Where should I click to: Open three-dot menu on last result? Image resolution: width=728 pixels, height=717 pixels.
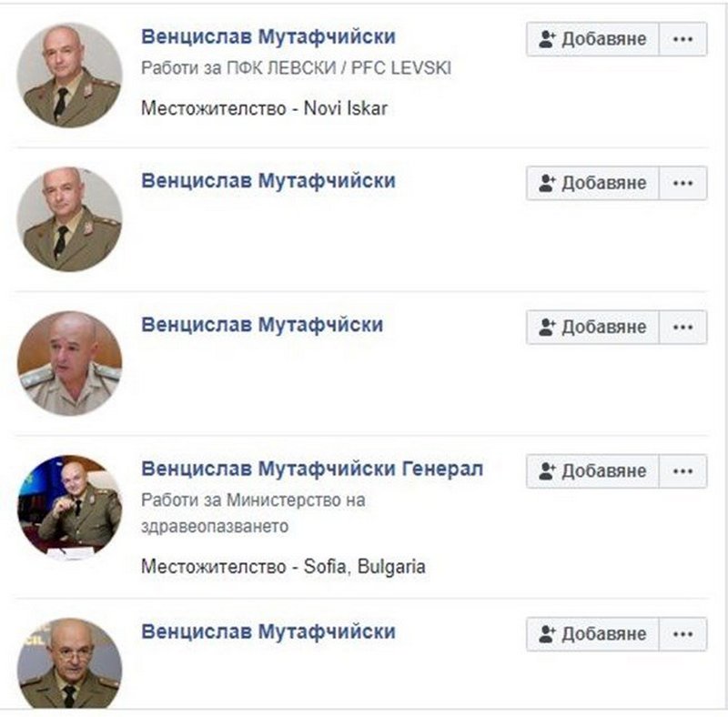(x=683, y=634)
